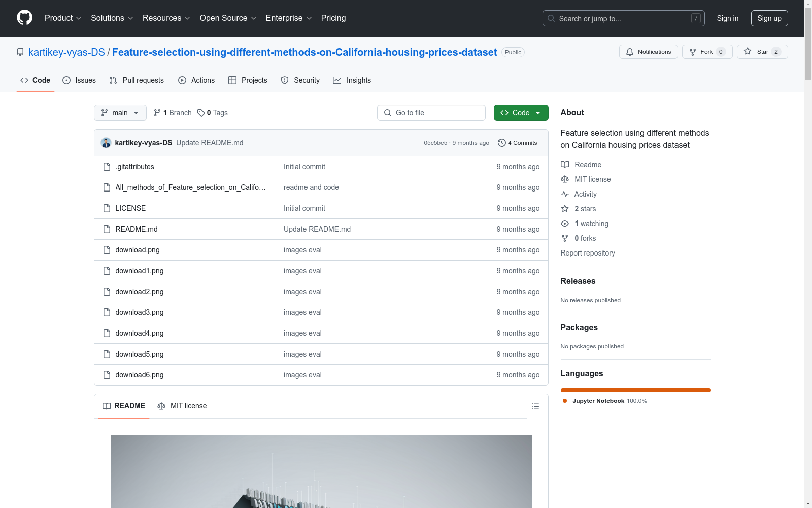Switch to the Issues tab
The image size is (812, 508).
[x=79, y=80]
